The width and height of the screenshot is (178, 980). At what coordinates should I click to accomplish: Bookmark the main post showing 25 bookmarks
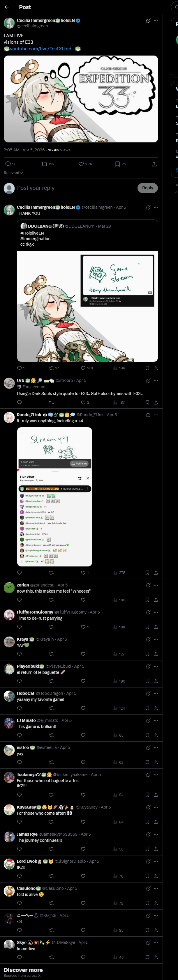pyautogui.click(x=120, y=164)
